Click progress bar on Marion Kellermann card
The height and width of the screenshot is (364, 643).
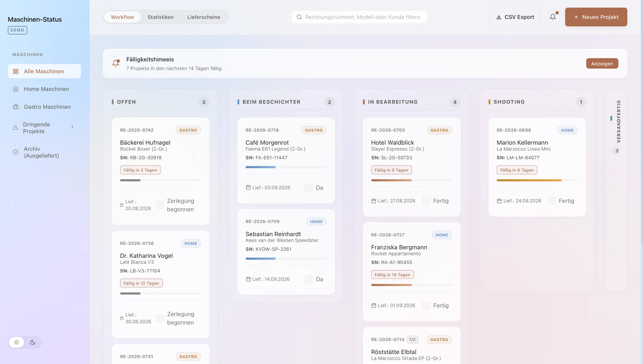tap(537, 180)
